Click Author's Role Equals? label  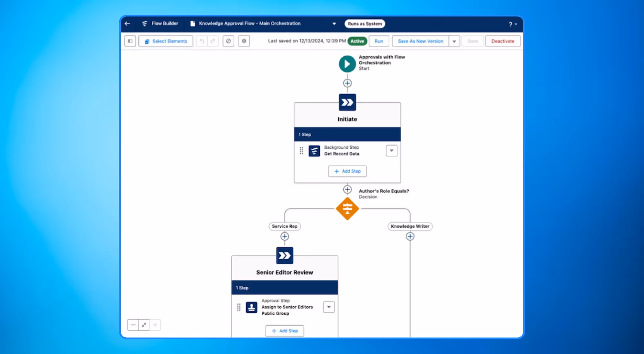384,191
